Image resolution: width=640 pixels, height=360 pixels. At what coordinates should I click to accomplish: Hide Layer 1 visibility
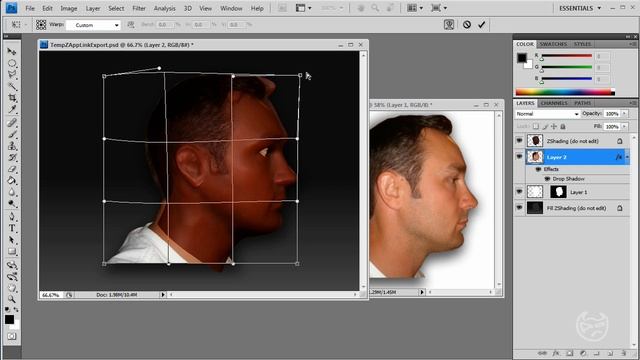519,191
